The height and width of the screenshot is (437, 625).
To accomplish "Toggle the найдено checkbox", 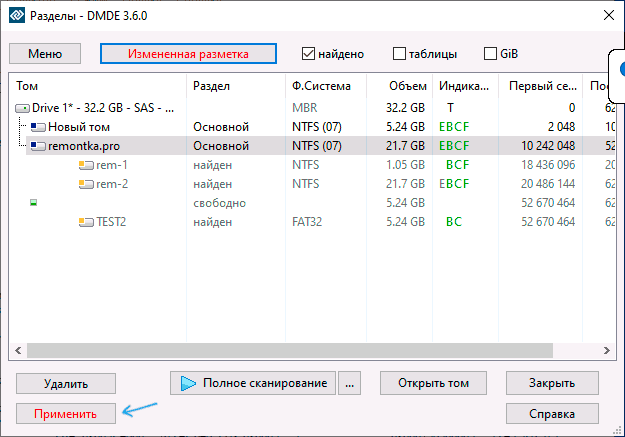I will (x=309, y=54).
